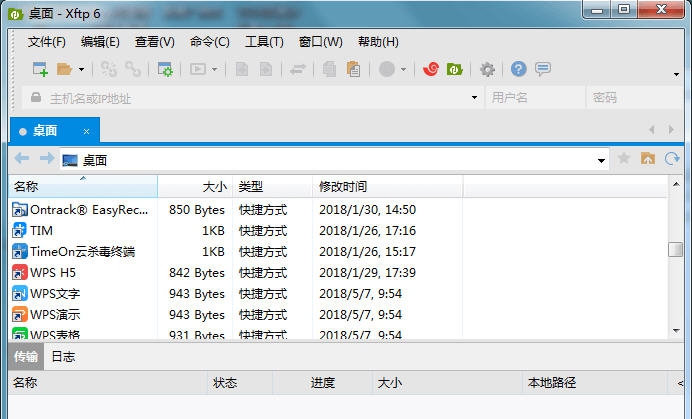Open the host name address dropdown arrow
This screenshot has width=692, height=419.
[x=474, y=98]
